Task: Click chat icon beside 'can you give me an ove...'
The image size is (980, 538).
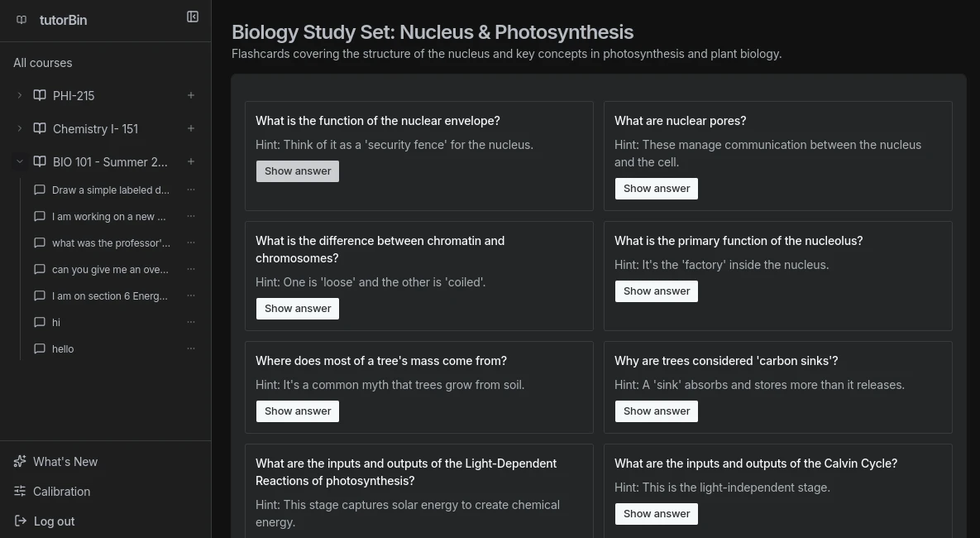Action: pos(40,269)
